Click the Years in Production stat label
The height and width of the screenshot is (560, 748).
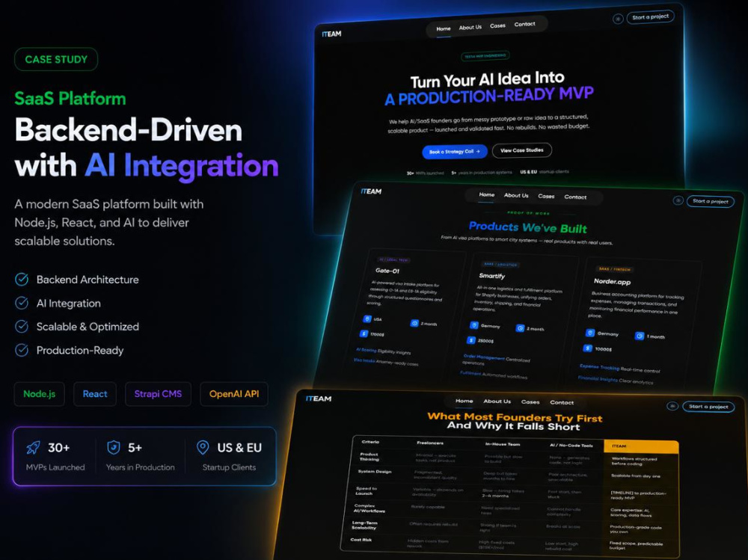coord(141,467)
